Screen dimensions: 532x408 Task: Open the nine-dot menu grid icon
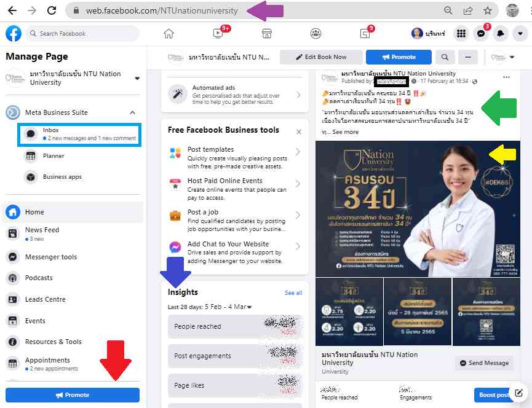[x=461, y=34]
